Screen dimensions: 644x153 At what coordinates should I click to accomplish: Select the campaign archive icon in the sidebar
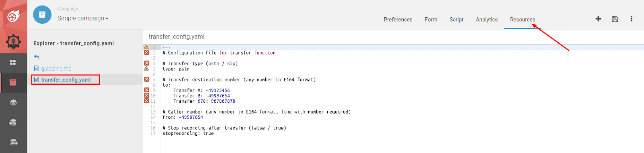tap(13, 83)
